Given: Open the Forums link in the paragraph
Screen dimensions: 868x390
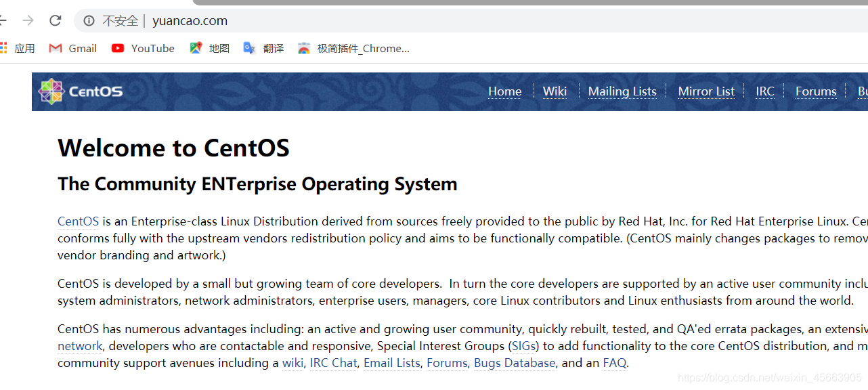Looking at the screenshot, I should pyautogui.click(x=447, y=363).
